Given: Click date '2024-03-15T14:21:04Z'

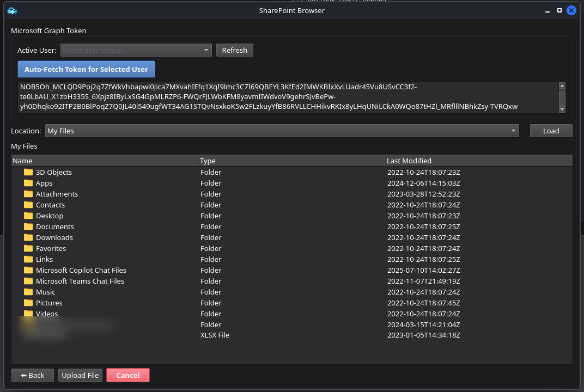Looking at the screenshot, I should click(x=423, y=324).
